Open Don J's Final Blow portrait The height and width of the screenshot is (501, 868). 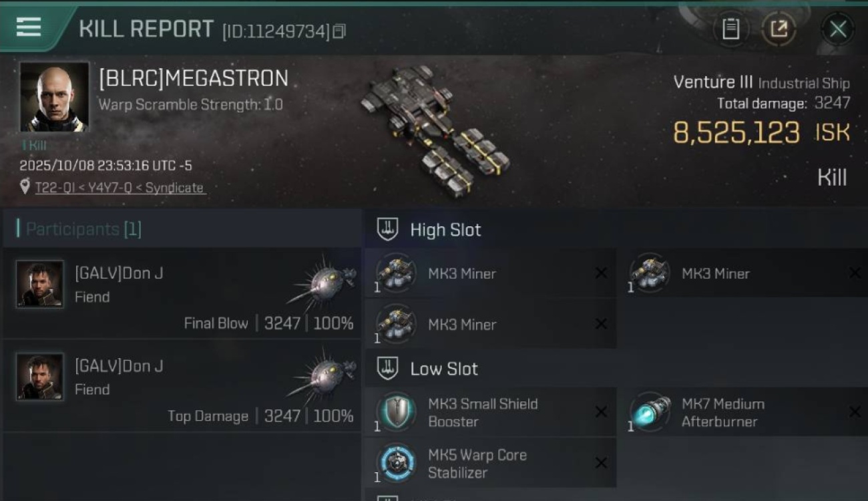40,284
